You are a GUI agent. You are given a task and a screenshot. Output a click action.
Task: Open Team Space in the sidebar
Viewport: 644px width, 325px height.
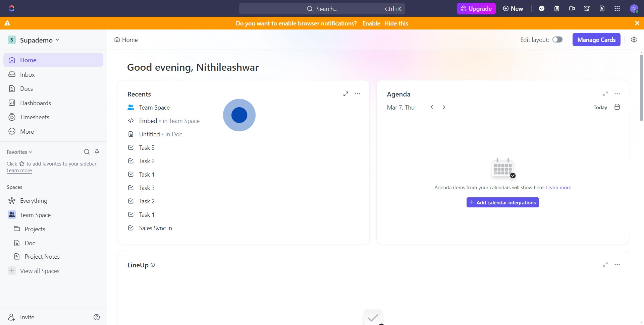point(53,215)
